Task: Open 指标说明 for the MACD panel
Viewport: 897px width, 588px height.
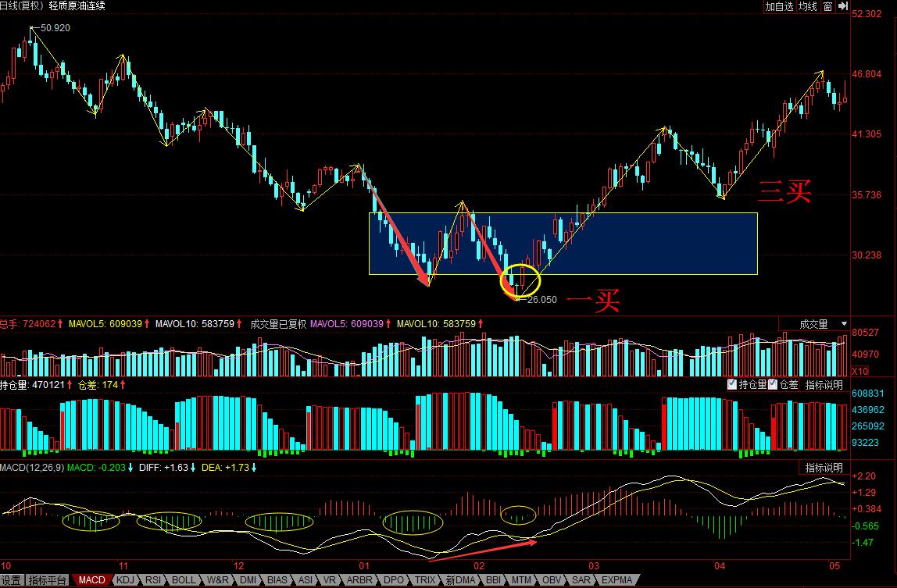Action: pos(824,468)
